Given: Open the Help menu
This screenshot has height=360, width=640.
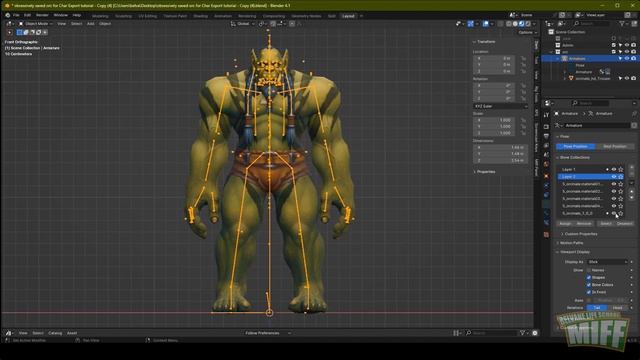Looking at the screenshot, I should click(77, 16).
